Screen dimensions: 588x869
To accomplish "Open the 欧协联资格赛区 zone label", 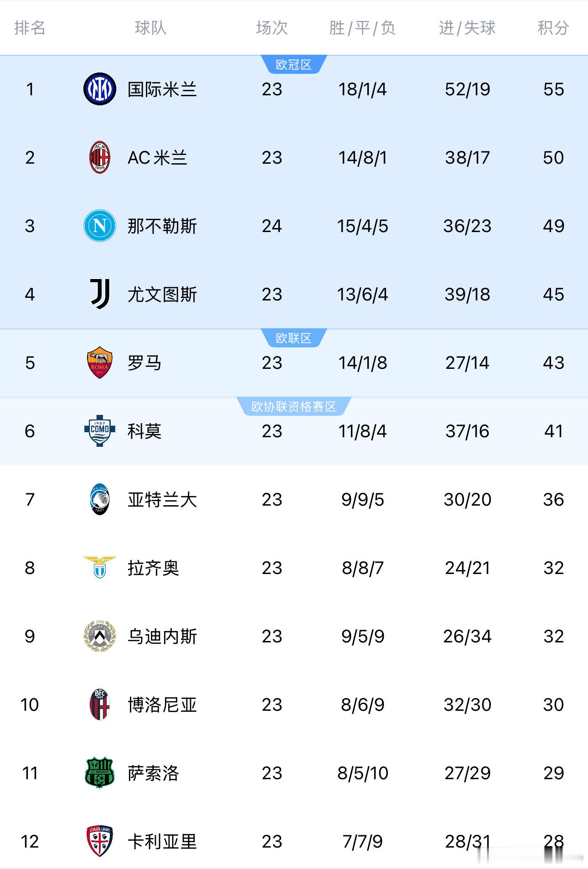I will [294, 406].
